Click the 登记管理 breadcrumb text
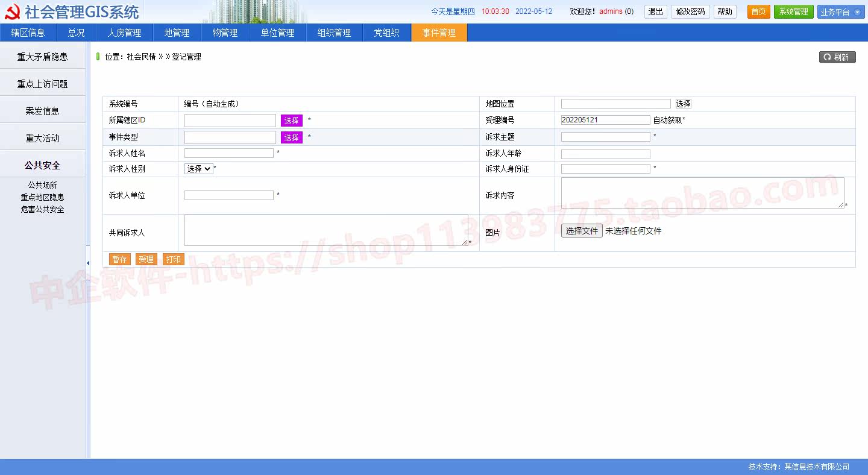Screen dimensions: 868x475 coord(187,57)
